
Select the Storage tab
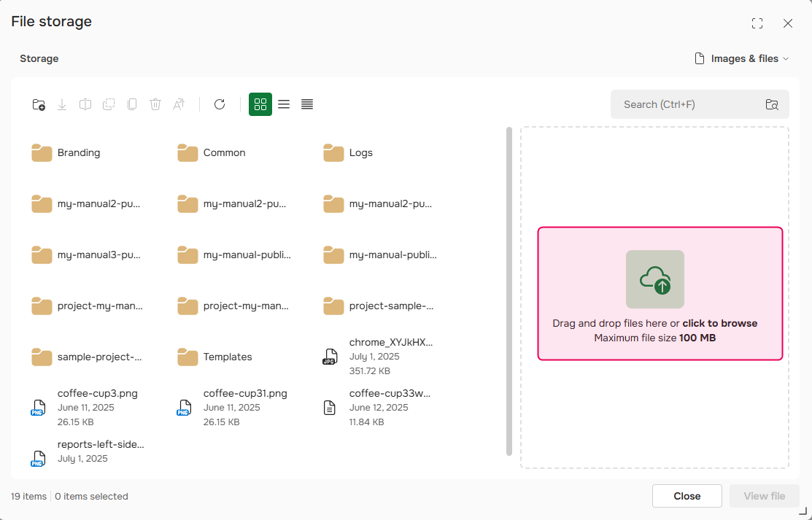[39, 58]
